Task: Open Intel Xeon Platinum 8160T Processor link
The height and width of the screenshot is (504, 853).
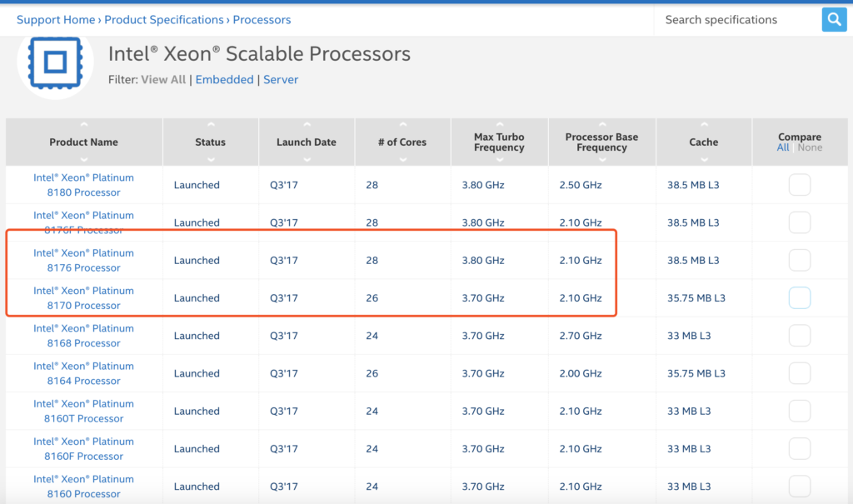Action: 84,411
